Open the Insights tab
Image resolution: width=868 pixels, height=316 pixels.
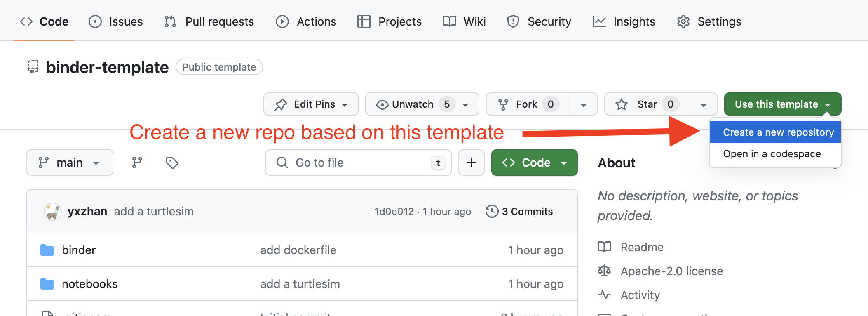624,21
